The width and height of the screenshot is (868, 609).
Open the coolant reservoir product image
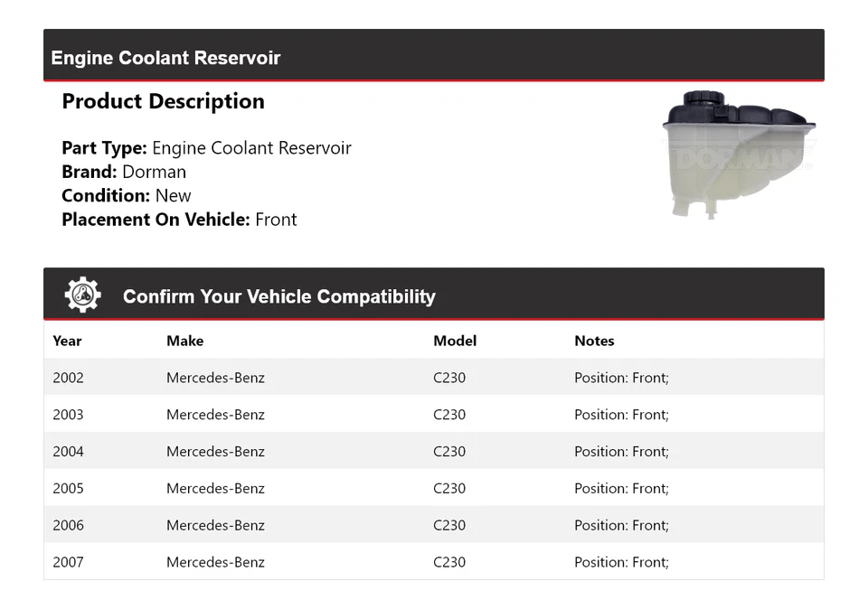(739, 154)
